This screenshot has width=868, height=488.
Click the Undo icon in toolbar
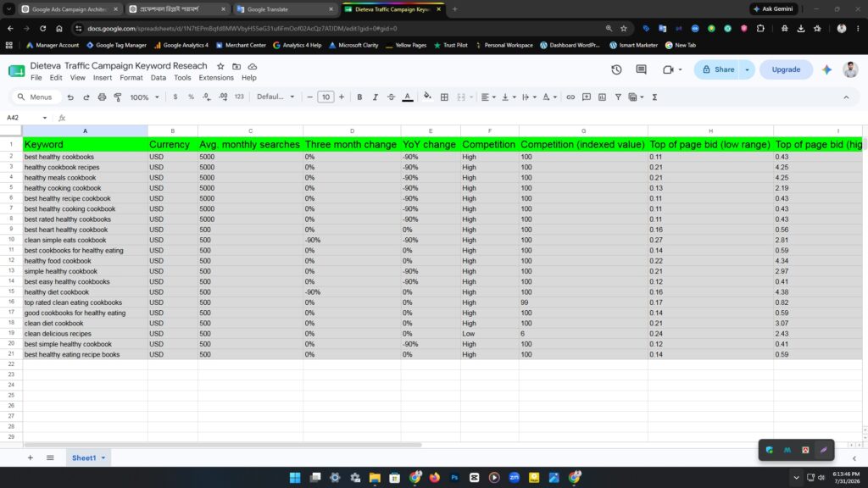[70, 97]
